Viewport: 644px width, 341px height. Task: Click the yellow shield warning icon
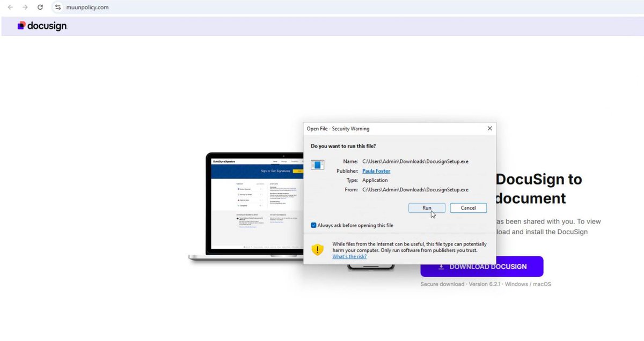pyautogui.click(x=318, y=250)
